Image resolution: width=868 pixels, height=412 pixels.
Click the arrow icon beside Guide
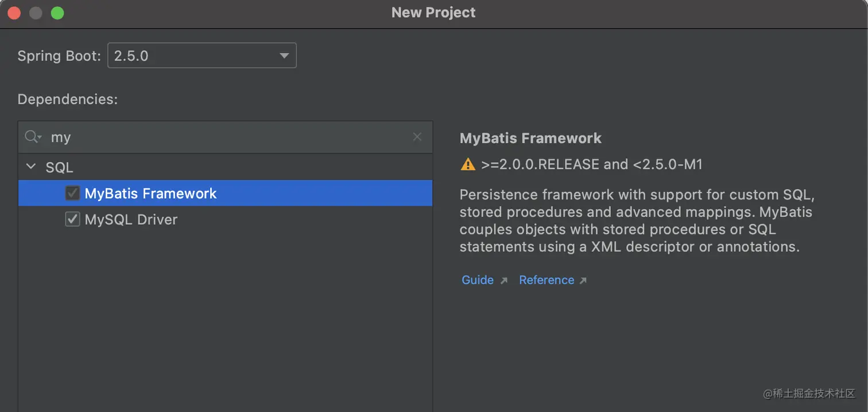click(503, 280)
